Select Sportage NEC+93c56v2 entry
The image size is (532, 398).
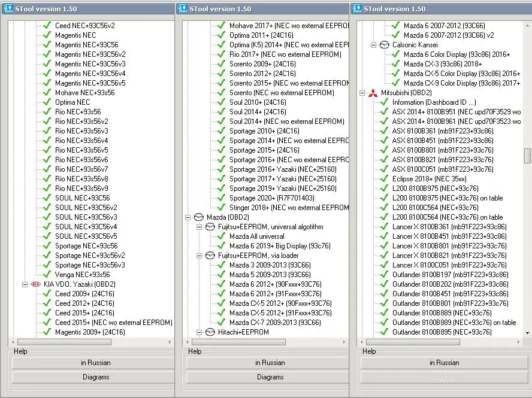(x=90, y=256)
